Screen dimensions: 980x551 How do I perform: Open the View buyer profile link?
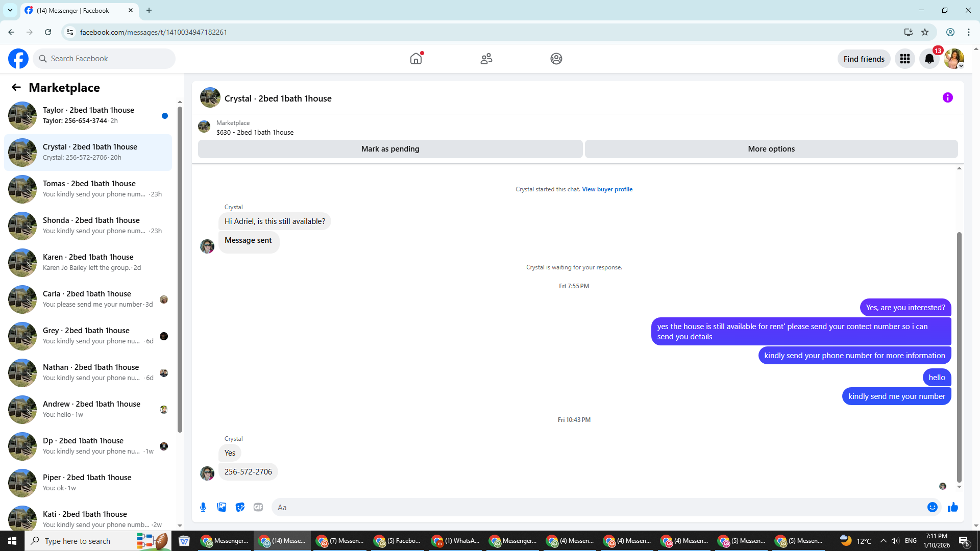tap(607, 189)
